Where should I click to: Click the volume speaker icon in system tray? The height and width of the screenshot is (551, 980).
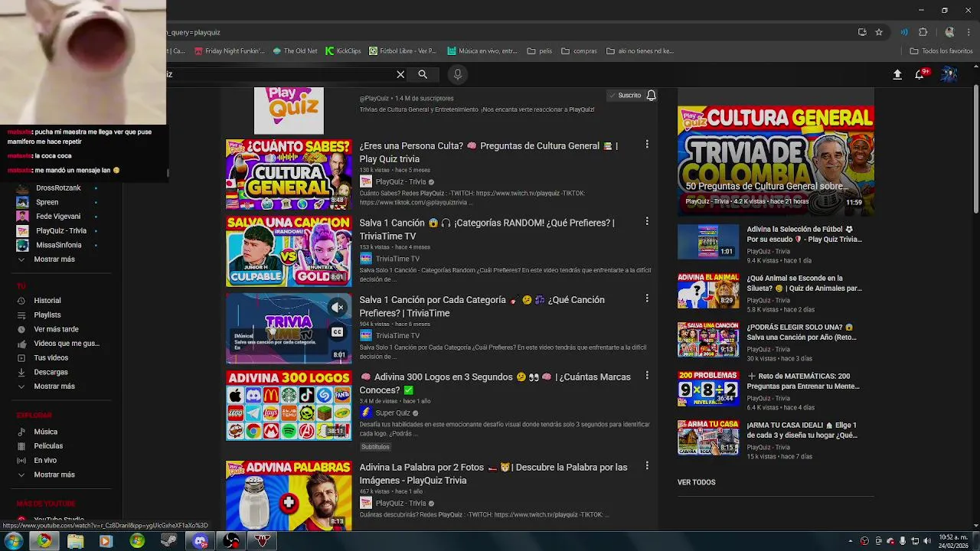(927, 541)
